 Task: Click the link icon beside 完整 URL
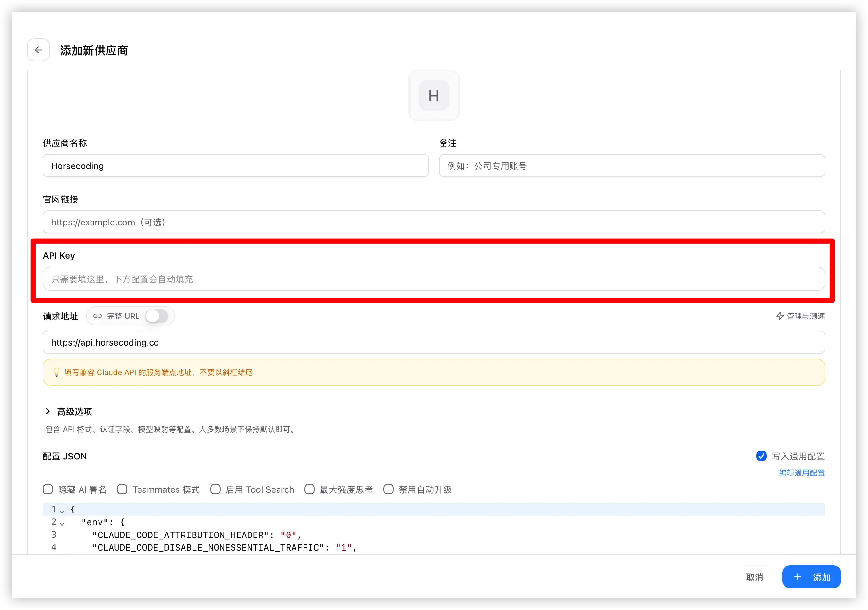98,316
